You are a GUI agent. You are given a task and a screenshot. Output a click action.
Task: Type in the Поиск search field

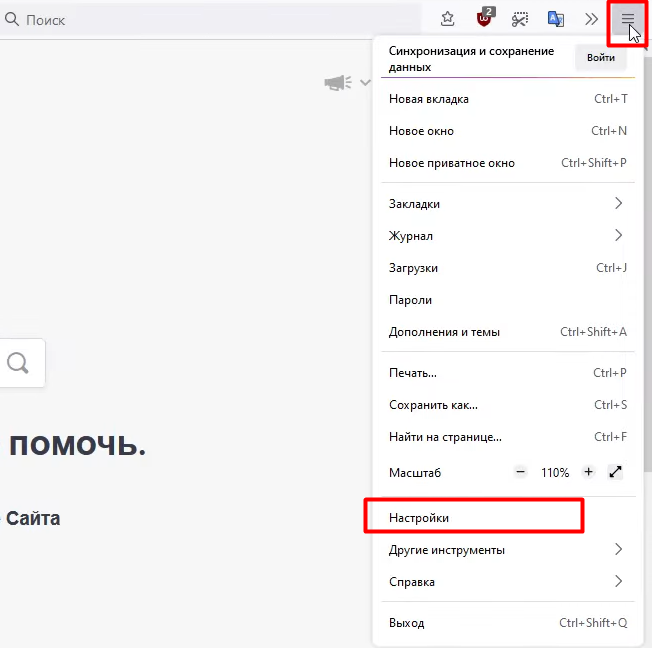point(210,20)
